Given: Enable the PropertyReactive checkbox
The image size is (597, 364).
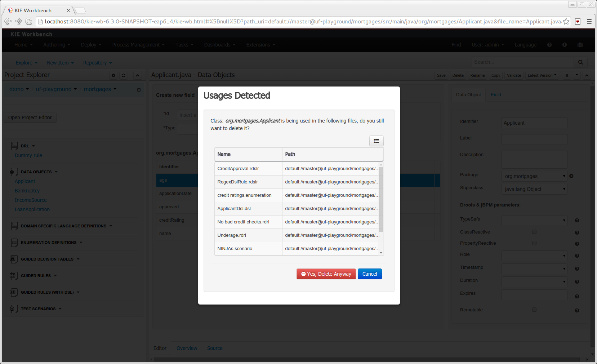Looking at the screenshot, I should [x=534, y=243].
